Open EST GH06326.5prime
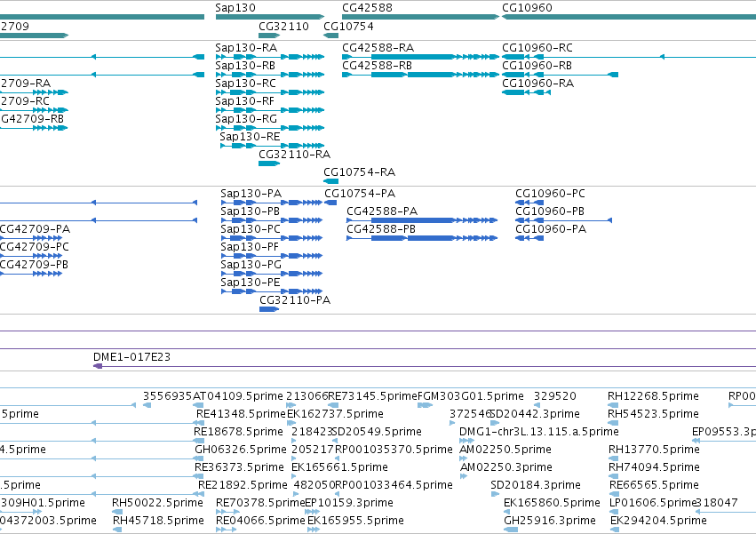 [241, 450]
